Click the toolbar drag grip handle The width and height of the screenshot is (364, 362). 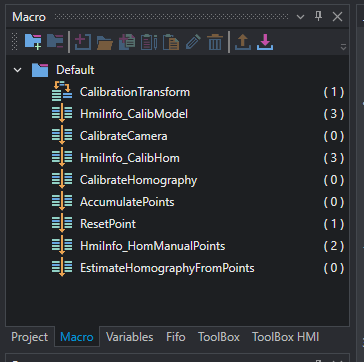tap(14, 42)
